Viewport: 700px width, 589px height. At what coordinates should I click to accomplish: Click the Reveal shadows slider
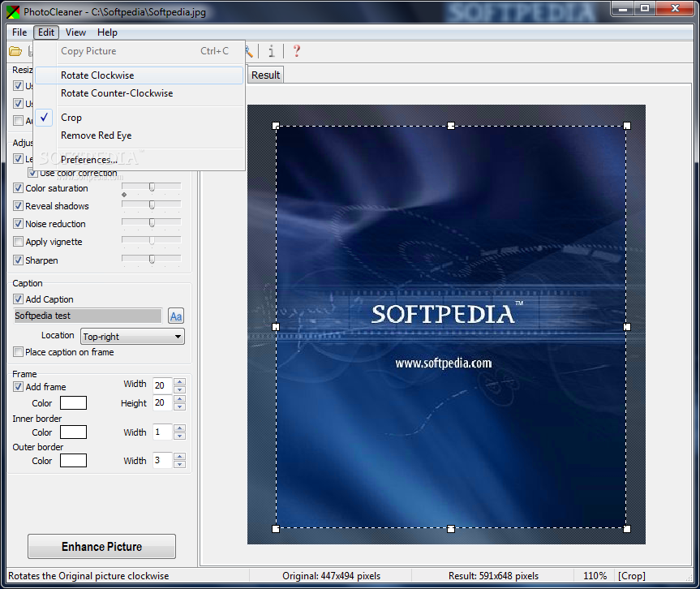point(152,204)
